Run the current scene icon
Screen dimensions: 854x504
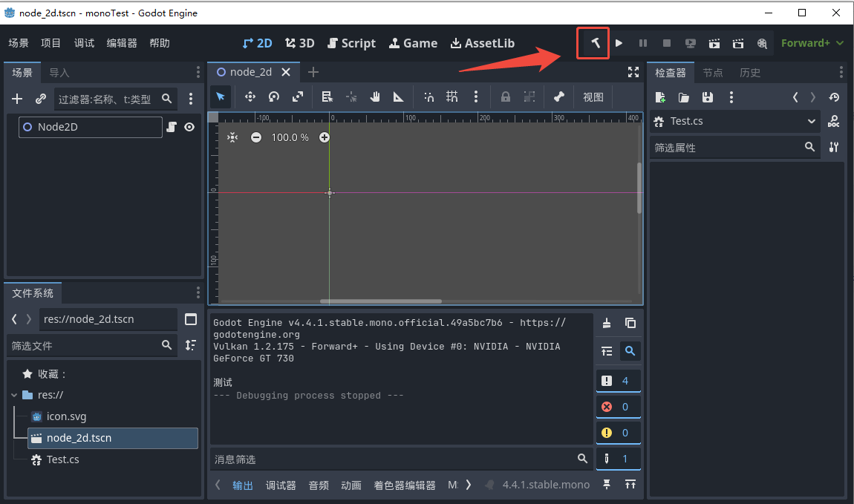pos(714,43)
